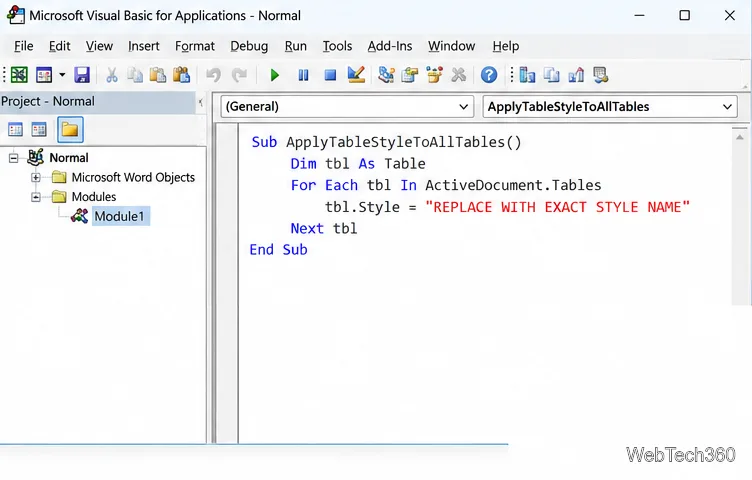
Task: Open the Debug menu
Action: 249,46
